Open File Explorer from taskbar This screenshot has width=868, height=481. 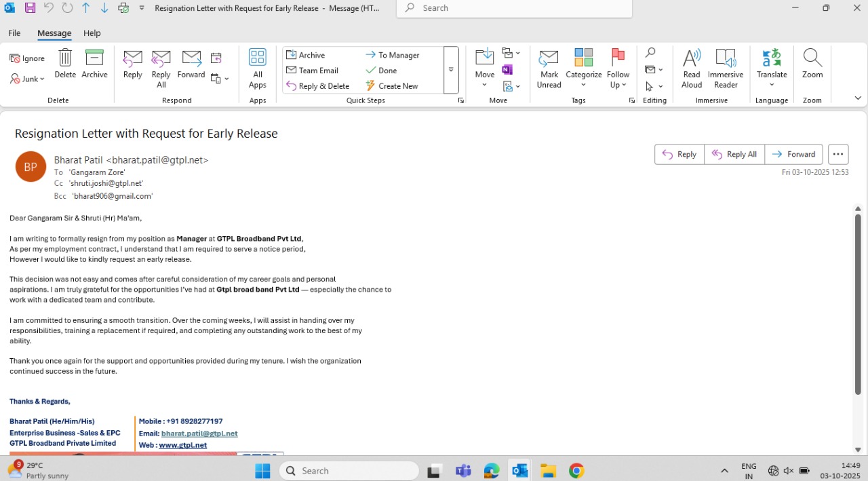pyautogui.click(x=549, y=471)
